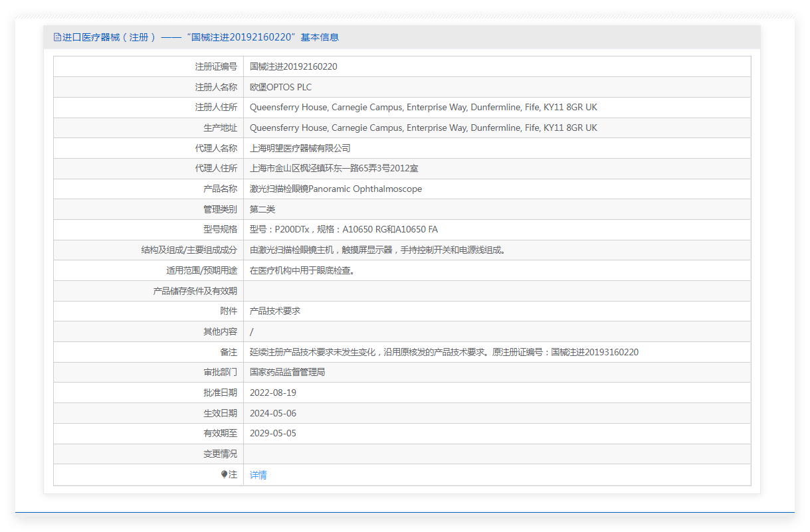Click the 注册人名称 label
This screenshot has width=810, height=532.
216,87
